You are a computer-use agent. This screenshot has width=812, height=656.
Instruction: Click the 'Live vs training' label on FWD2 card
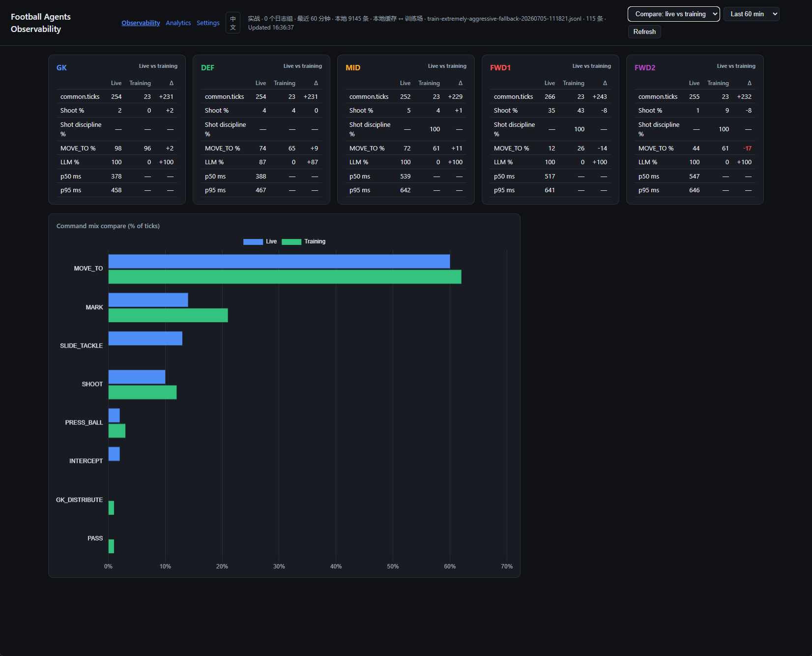tap(736, 66)
